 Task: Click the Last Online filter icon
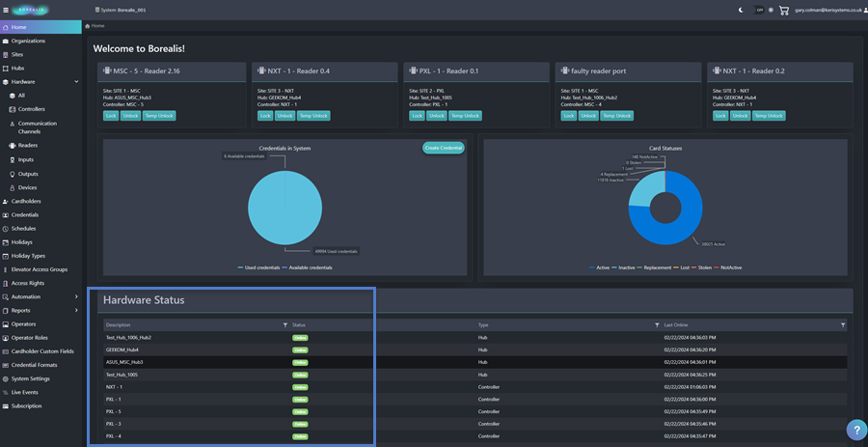(x=842, y=325)
